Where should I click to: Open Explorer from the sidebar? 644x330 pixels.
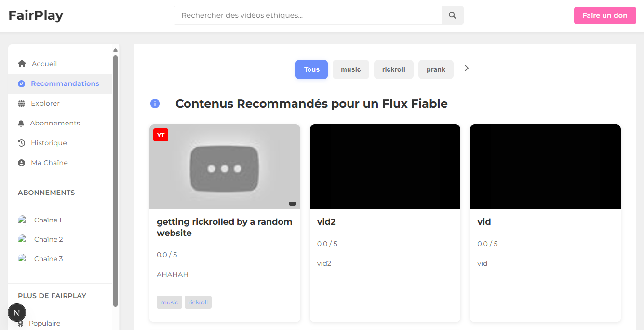pos(60,103)
